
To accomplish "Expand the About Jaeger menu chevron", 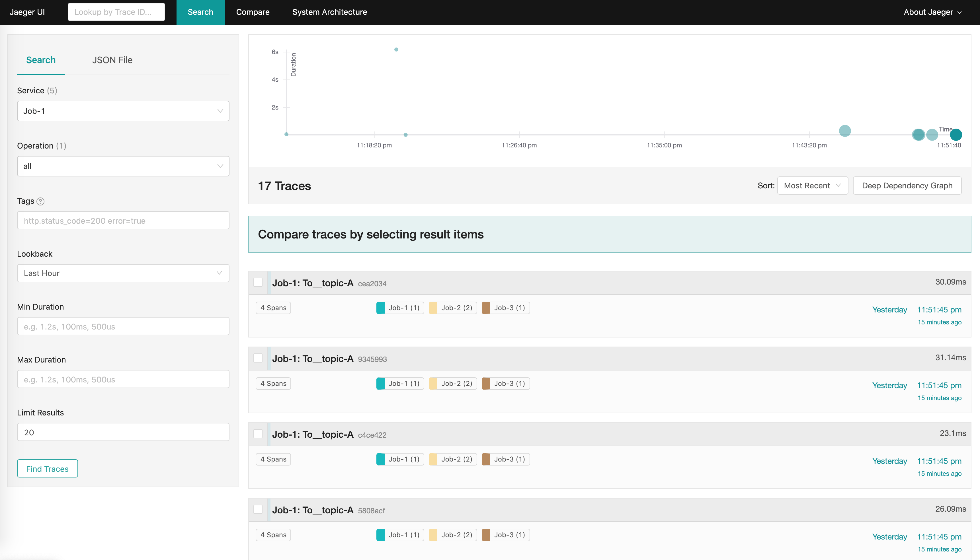I will (x=960, y=12).
